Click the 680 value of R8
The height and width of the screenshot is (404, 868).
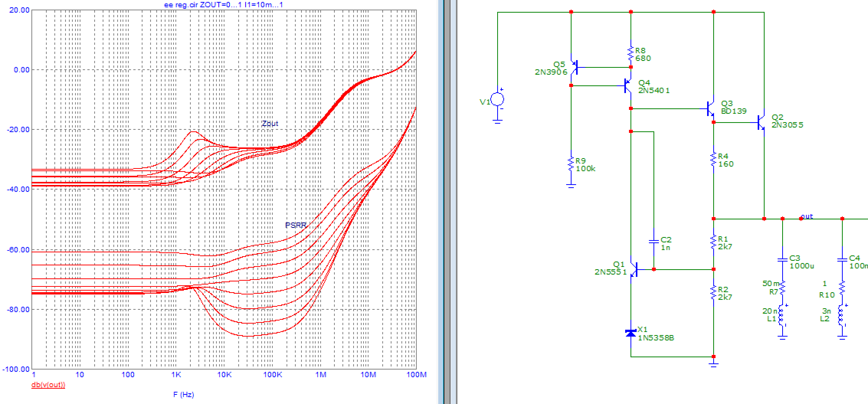(643, 58)
